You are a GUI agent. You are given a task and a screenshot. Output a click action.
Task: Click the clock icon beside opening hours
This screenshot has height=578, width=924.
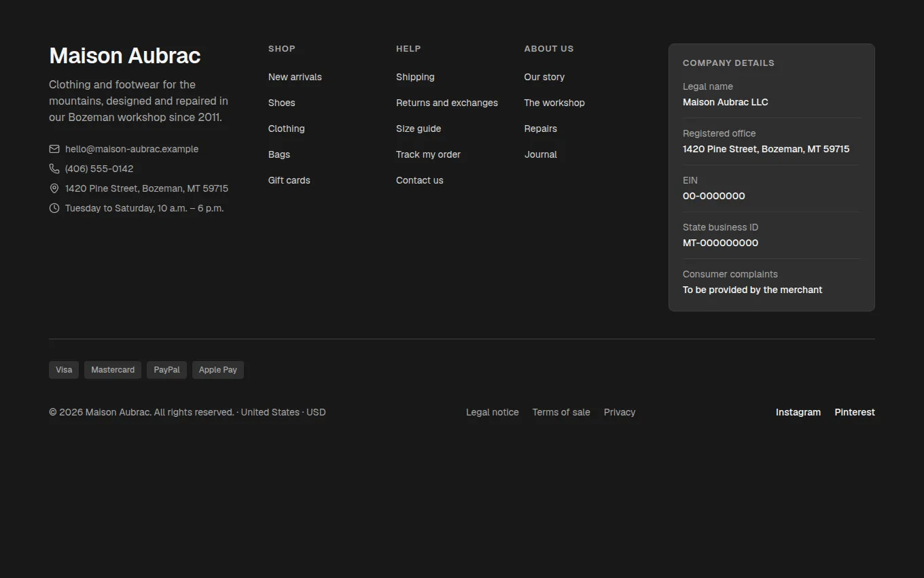pyautogui.click(x=54, y=208)
